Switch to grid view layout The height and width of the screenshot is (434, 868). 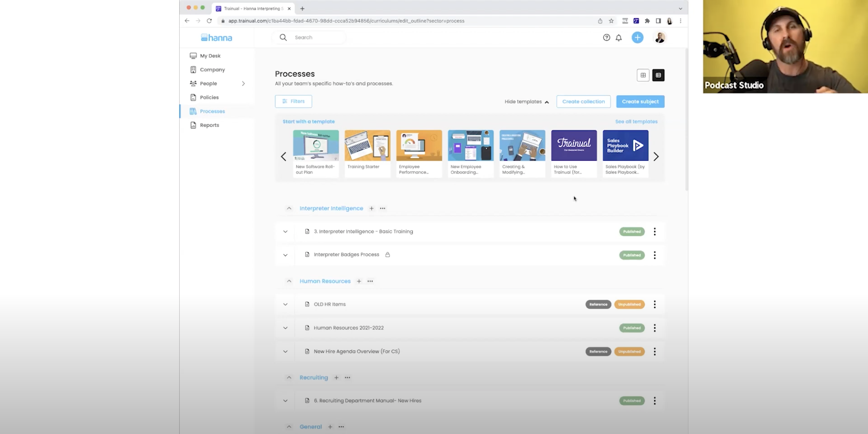click(643, 75)
